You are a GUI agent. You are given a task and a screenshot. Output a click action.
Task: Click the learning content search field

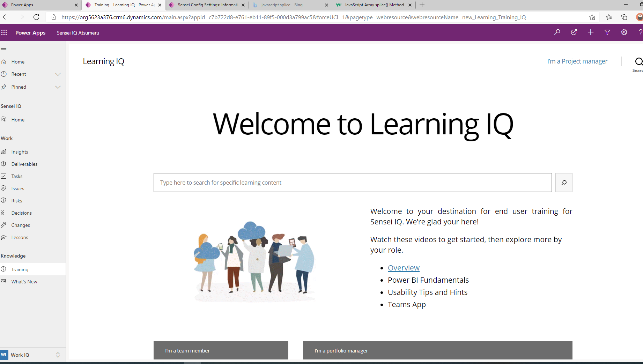352,183
